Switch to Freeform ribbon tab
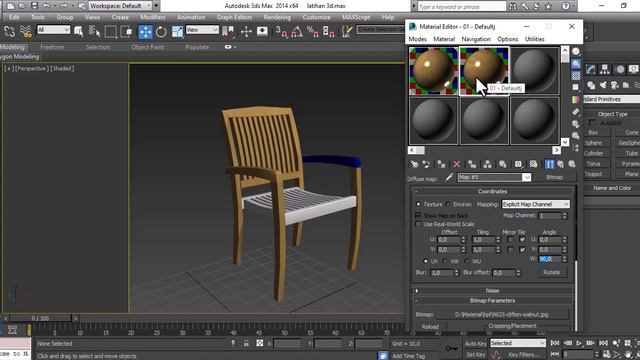640x360 pixels. point(52,47)
